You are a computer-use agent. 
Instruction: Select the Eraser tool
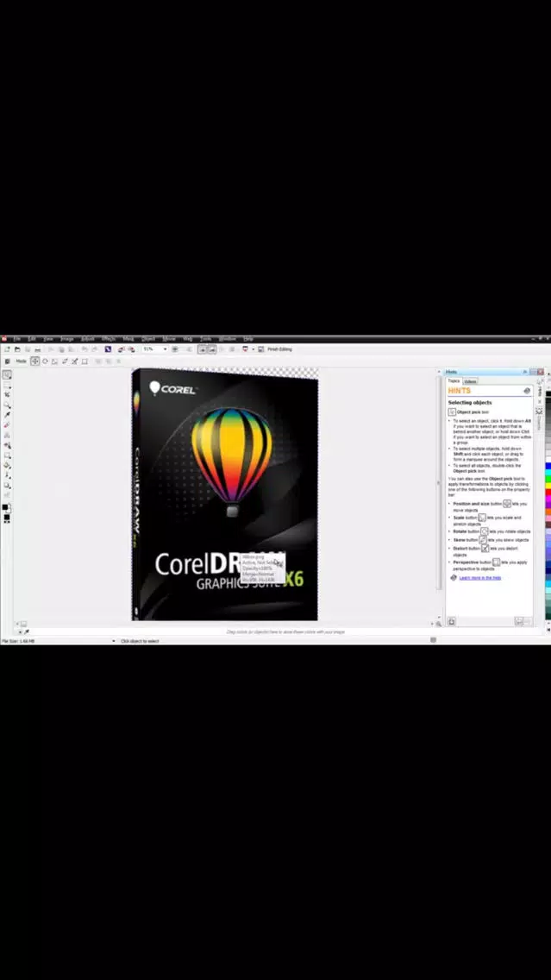coord(7,424)
